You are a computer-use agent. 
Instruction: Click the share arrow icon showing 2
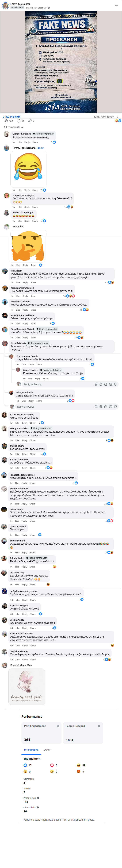point(30,121)
